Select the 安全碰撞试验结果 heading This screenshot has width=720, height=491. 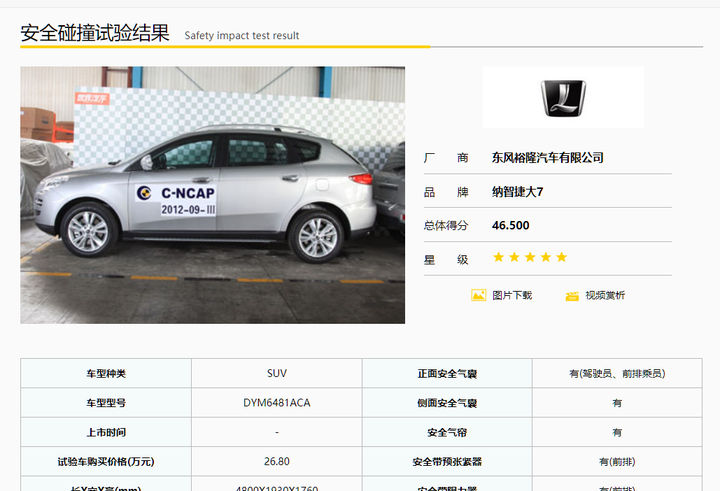click(x=95, y=33)
